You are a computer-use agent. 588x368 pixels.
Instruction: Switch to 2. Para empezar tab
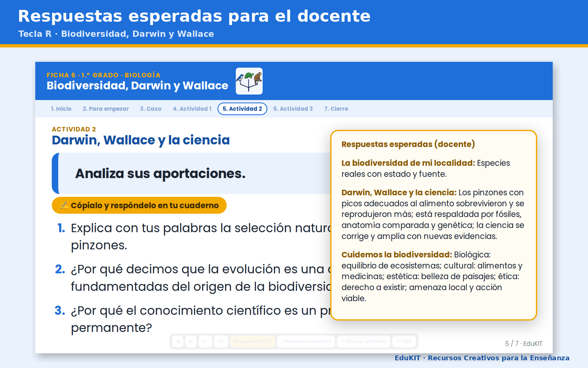tap(106, 109)
